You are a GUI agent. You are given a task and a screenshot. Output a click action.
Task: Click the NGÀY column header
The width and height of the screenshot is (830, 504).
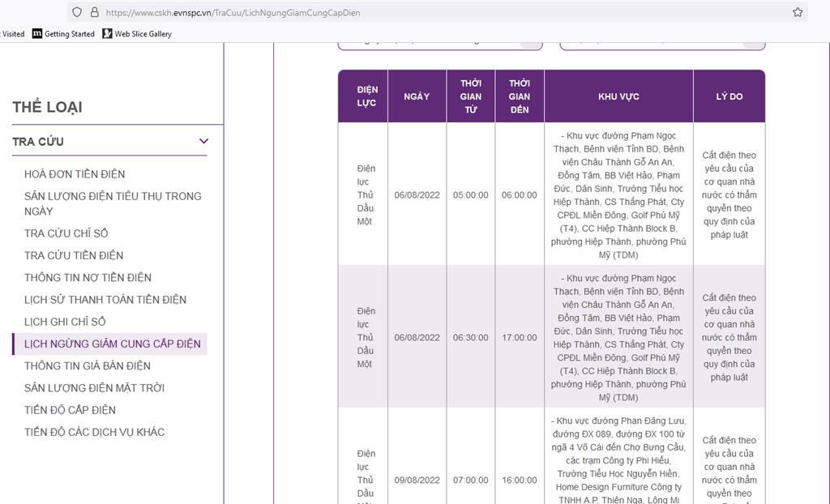[417, 96]
